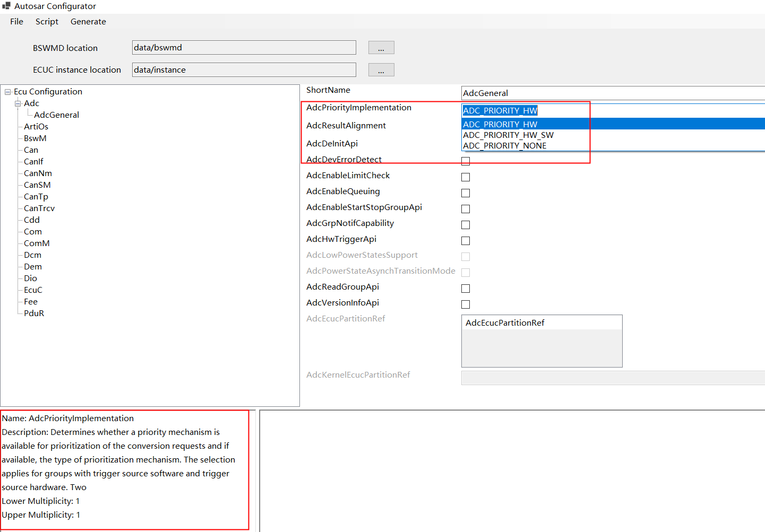The image size is (765, 532).
Task: Browse for the ECUC instance location
Action: point(381,70)
